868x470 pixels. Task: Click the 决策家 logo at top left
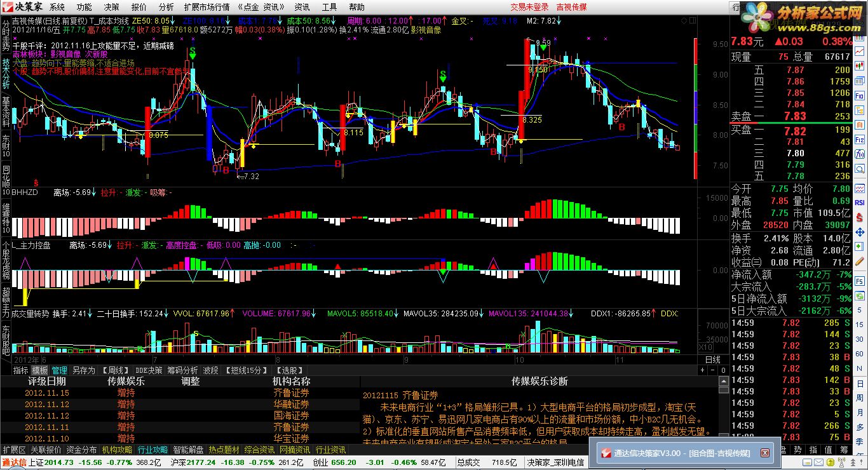[22, 7]
